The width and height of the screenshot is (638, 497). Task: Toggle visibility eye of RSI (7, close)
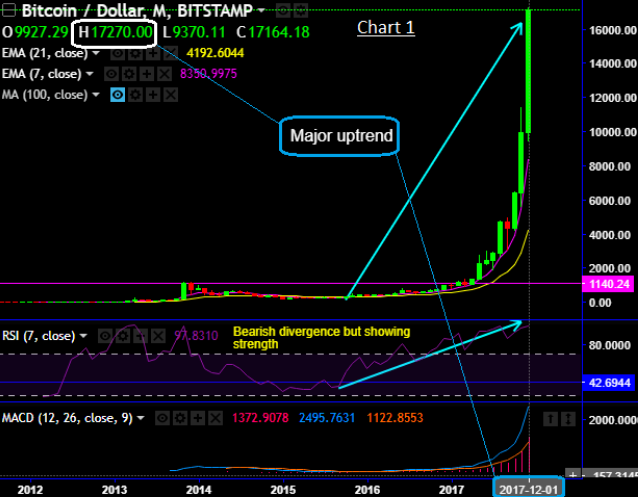[x=105, y=336]
